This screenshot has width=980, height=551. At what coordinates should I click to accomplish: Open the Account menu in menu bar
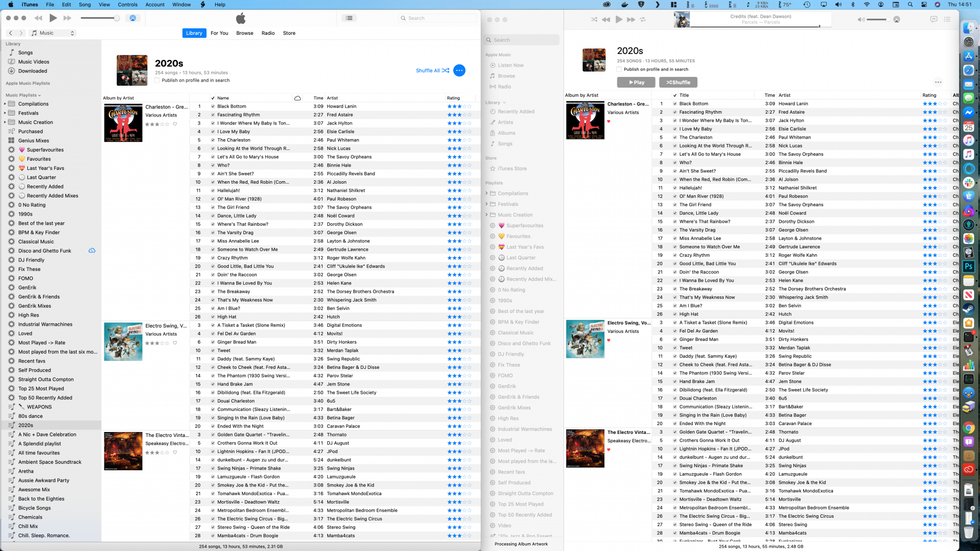pos(155,4)
